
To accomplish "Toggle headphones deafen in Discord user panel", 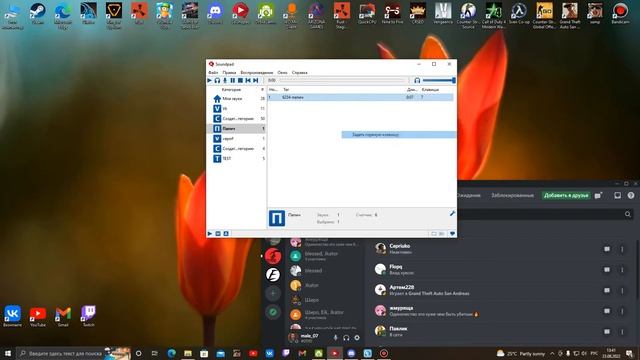I will click(x=346, y=338).
